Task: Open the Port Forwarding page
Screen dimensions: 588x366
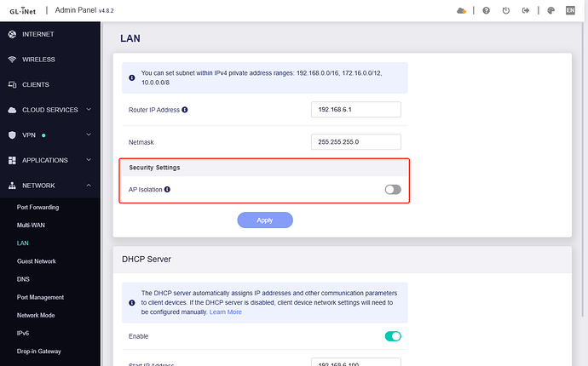Action: (x=38, y=207)
